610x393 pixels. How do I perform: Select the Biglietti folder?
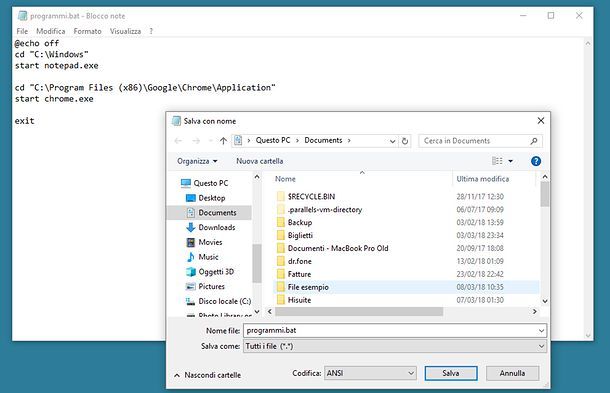(300, 235)
